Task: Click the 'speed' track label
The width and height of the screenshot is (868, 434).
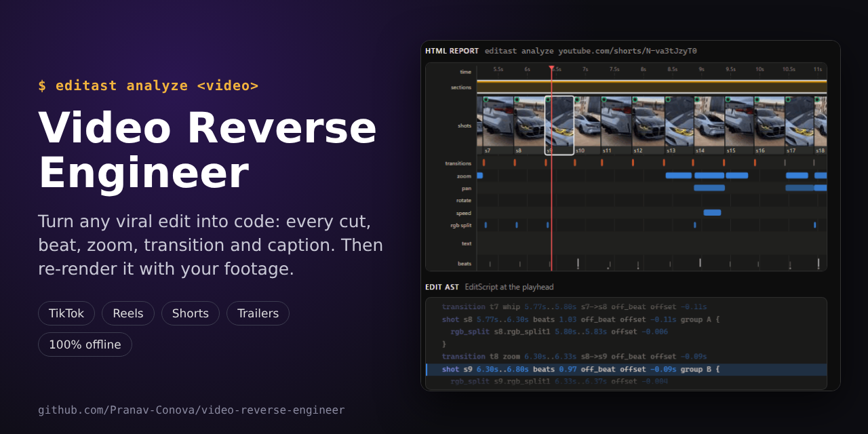Action: coord(463,213)
